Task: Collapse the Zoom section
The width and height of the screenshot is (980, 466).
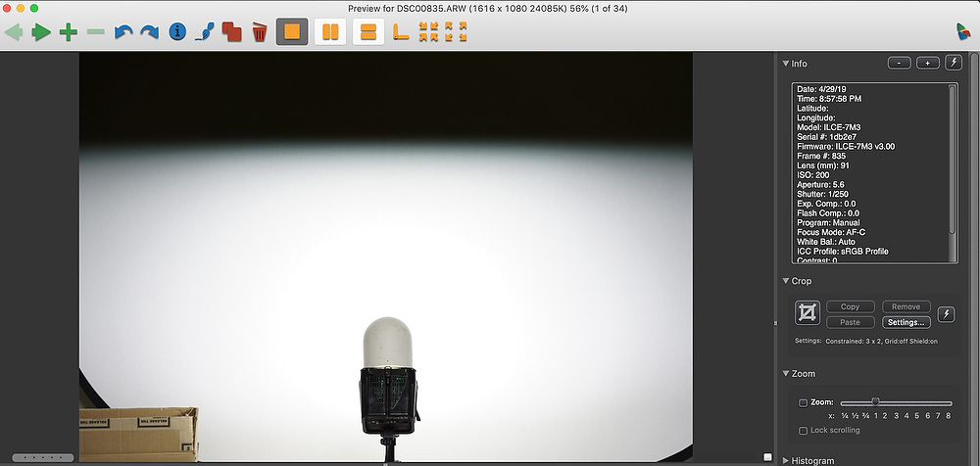Action: (x=786, y=374)
